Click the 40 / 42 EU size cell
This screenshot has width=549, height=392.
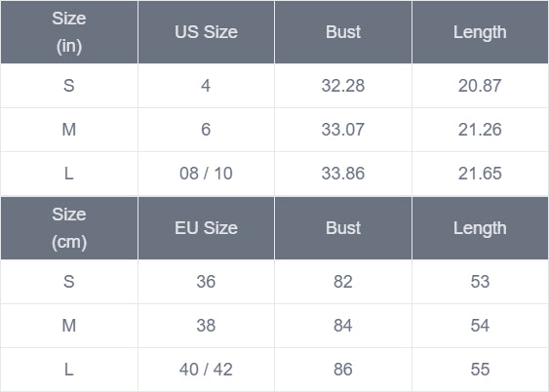206,370
